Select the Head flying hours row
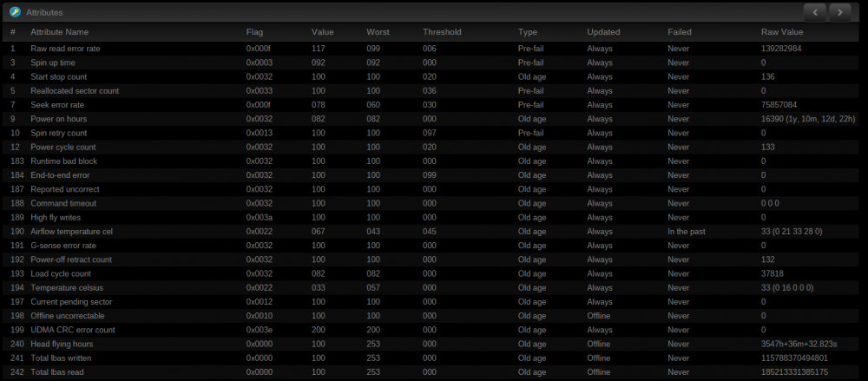Image resolution: width=868 pixels, height=381 pixels. click(431, 344)
